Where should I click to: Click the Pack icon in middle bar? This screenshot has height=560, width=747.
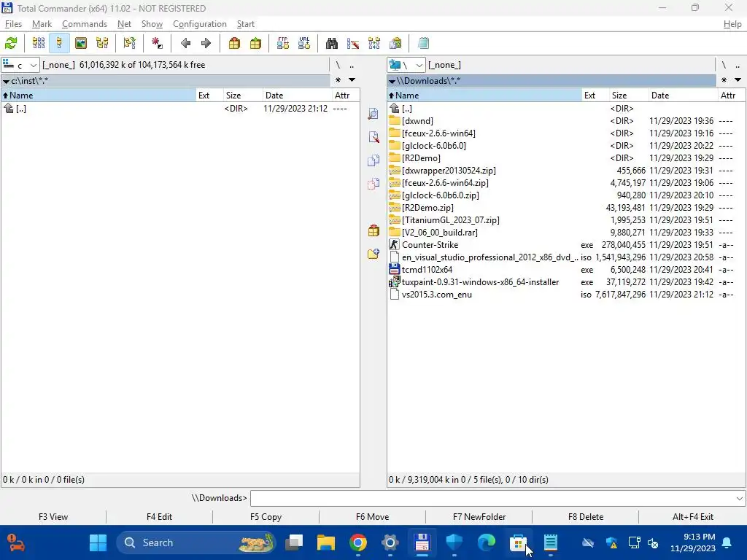(x=373, y=231)
